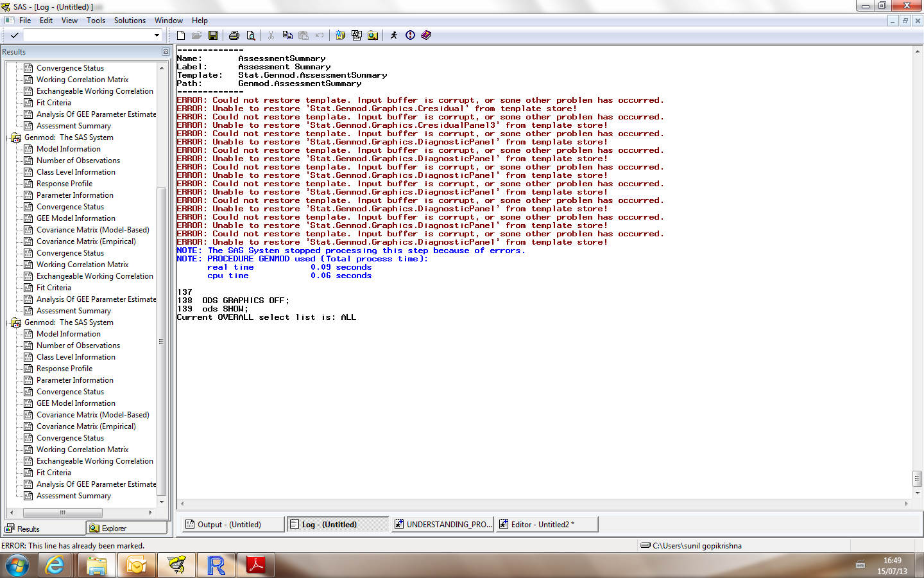This screenshot has height=578, width=924.
Task: Open the SAS Explorer toolbar icon
Action: [x=357, y=35]
